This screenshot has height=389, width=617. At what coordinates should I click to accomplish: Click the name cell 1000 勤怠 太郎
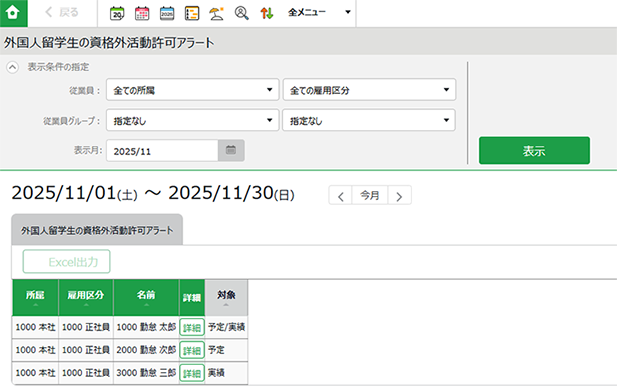pos(146,327)
